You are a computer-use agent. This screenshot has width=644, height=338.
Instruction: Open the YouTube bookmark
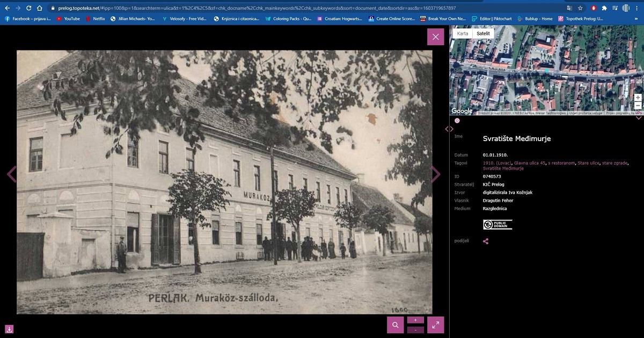68,19
